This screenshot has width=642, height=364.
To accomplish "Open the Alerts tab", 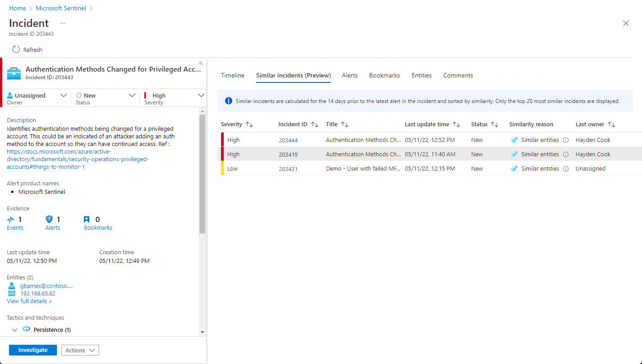I will 350,75.
